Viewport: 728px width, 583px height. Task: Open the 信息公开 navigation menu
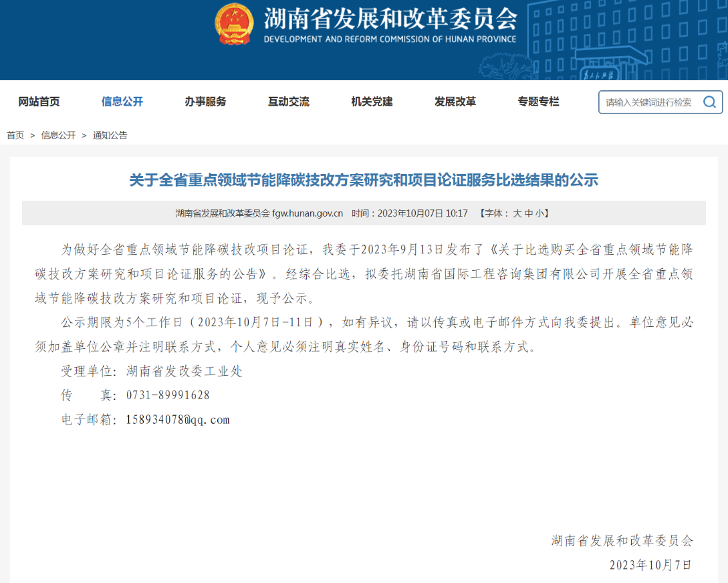point(122,102)
